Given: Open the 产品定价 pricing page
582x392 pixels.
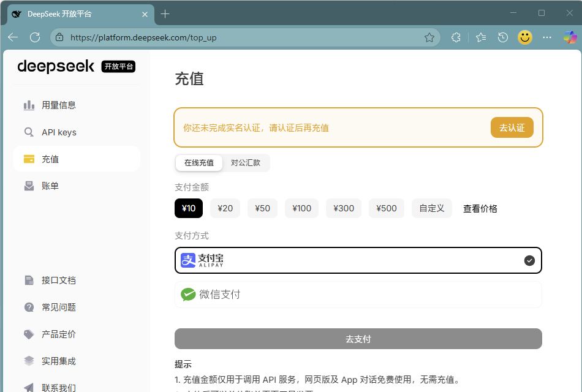Looking at the screenshot, I should 59,334.
